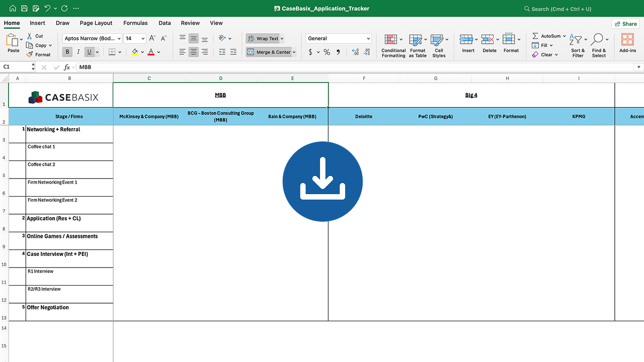This screenshot has width=644, height=362.
Task: Cut selection with the scissors icon
Action: coord(30,36)
